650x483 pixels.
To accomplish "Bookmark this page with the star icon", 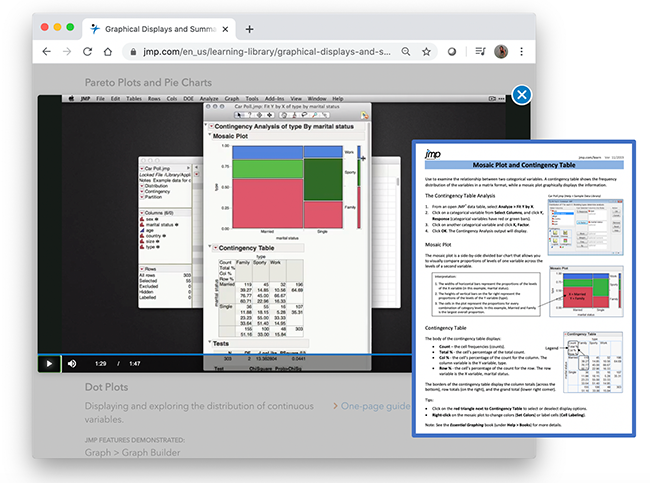I will (426, 51).
